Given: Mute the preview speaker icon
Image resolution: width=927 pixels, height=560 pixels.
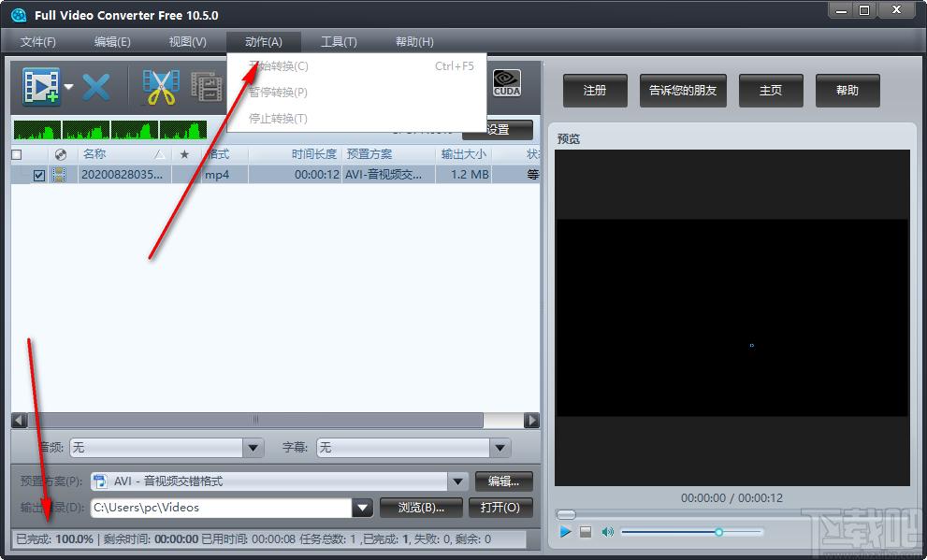Looking at the screenshot, I should tap(607, 532).
